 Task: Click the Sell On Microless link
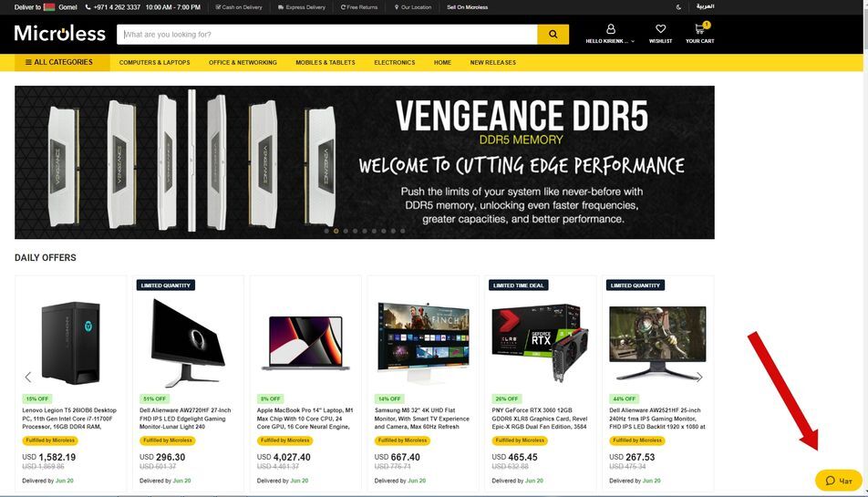click(x=467, y=7)
